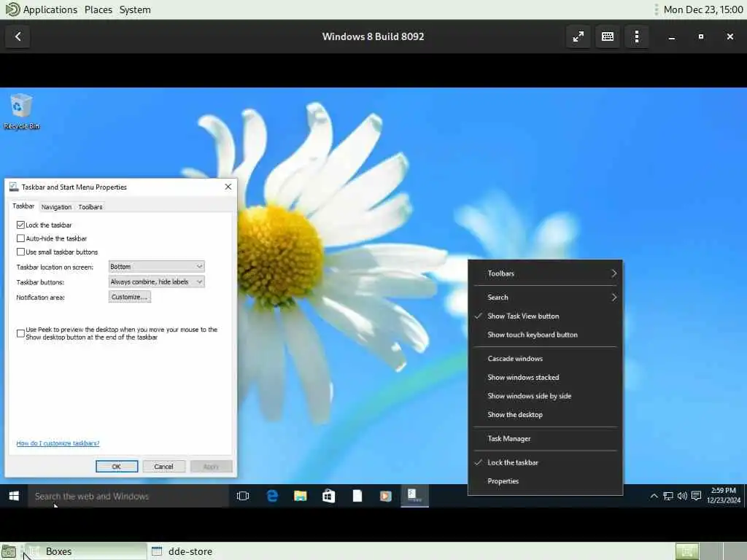Screen dimensions: 747x560
Task: Open the Places menu
Action: coord(98,9)
